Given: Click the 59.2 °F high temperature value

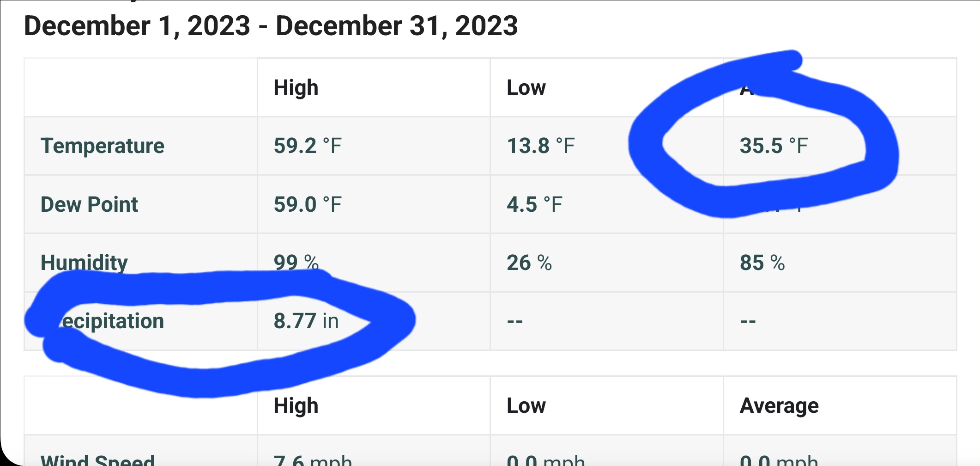Looking at the screenshot, I should coord(308,146).
